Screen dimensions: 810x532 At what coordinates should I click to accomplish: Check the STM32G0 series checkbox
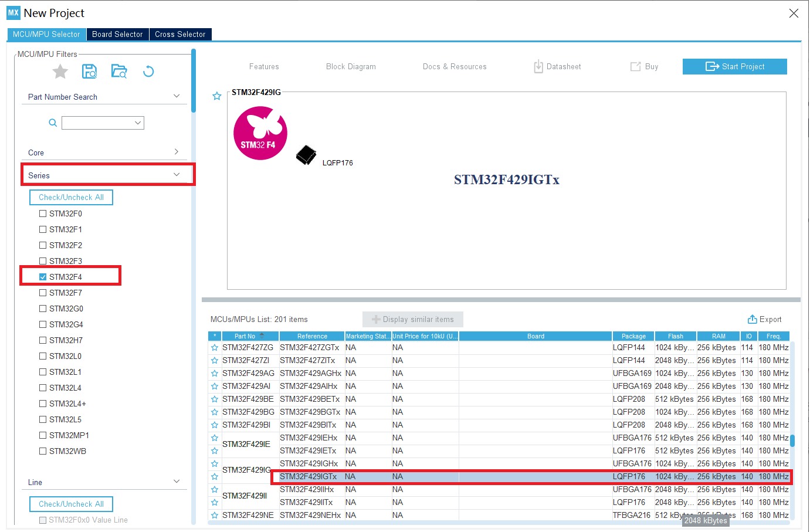coord(43,309)
